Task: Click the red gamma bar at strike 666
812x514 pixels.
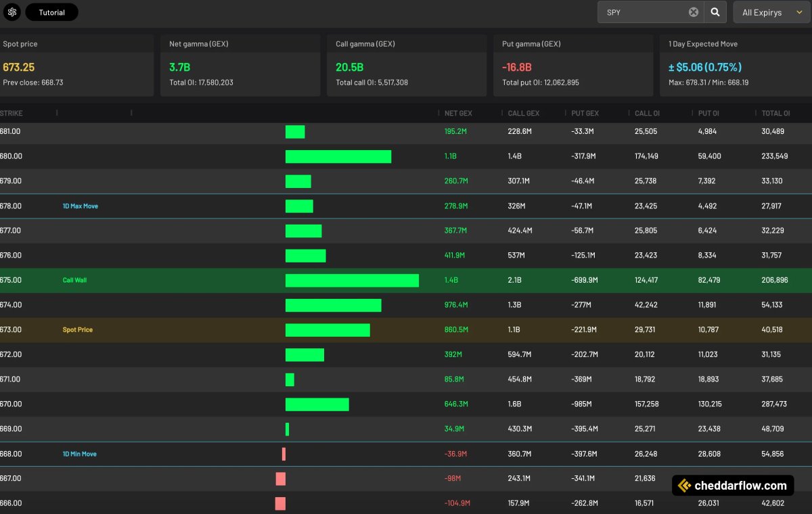Action: (281, 503)
